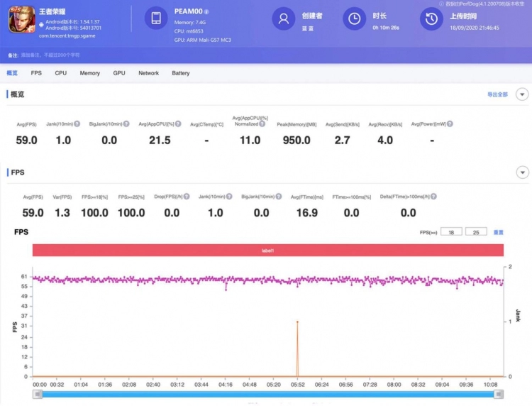Collapse the FPS section with arrow
This screenshot has width=532, height=406.
522,172
